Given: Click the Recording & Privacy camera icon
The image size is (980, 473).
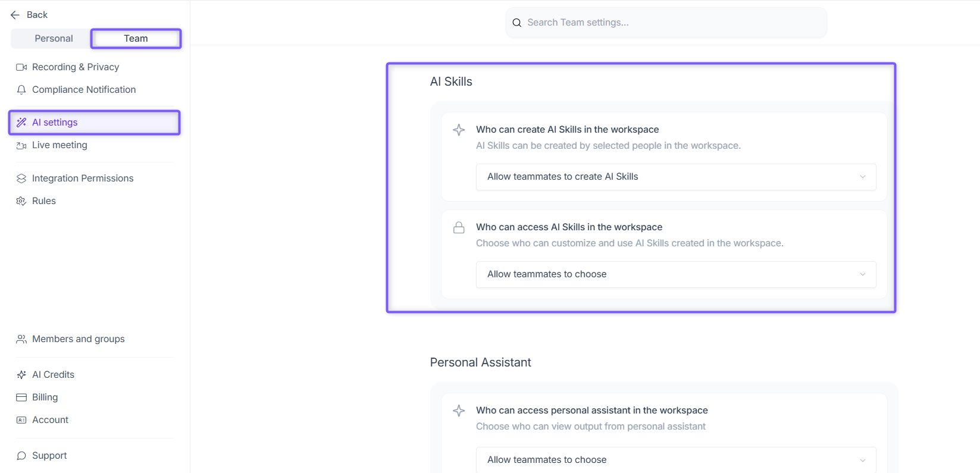Looking at the screenshot, I should (21, 67).
